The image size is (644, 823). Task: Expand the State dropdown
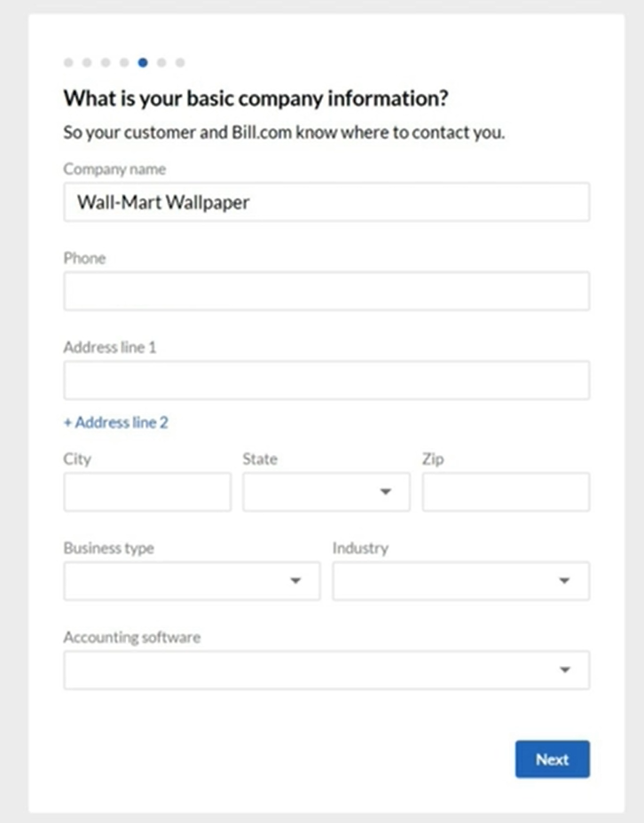[326, 492]
